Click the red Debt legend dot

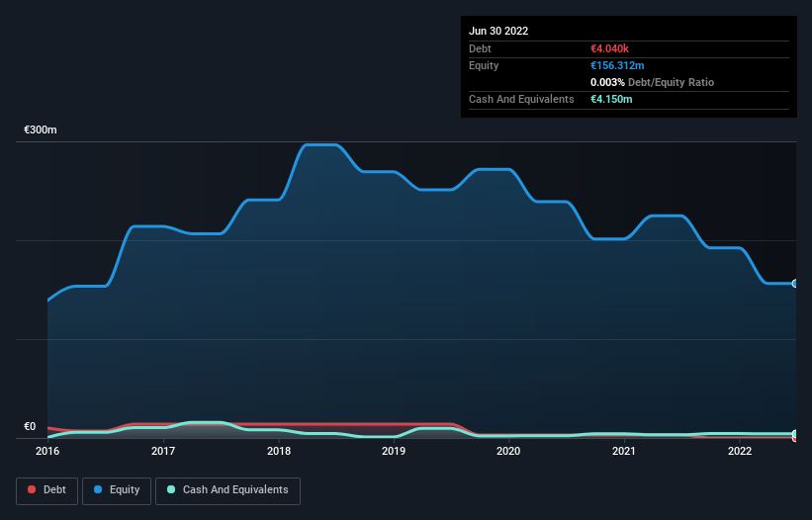coord(32,489)
